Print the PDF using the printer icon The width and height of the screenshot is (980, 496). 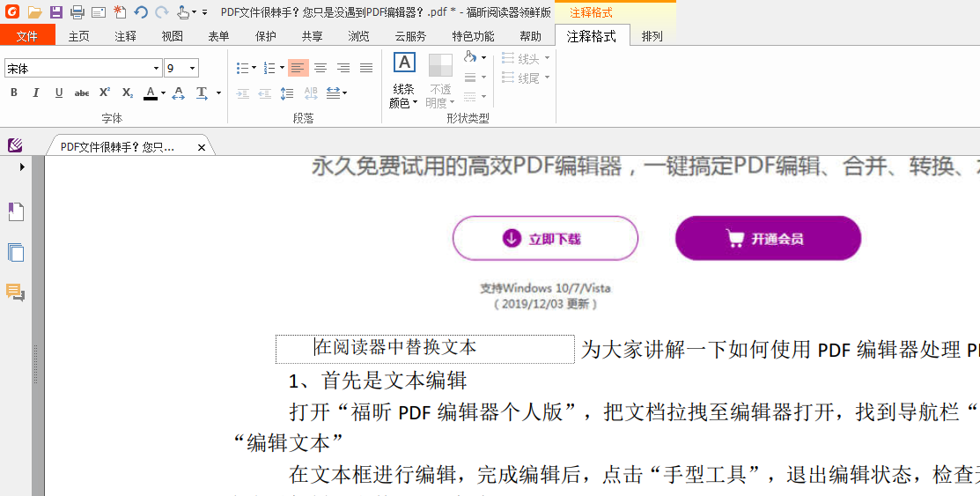pyautogui.click(x=77, y=11)
